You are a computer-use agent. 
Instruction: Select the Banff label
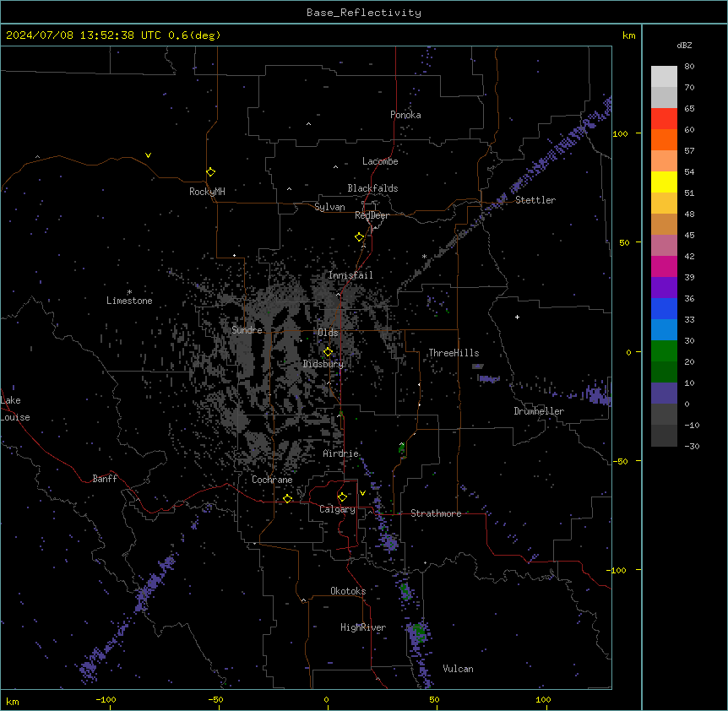tap(105, 479)
